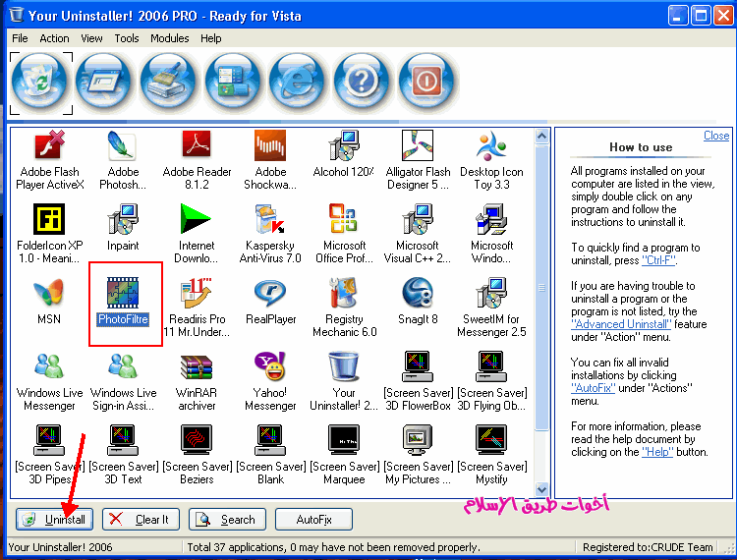Viewport: 737px width, 560px height.
Task: Select WinRAR archiver entry
Action: (x=197, y=381)
